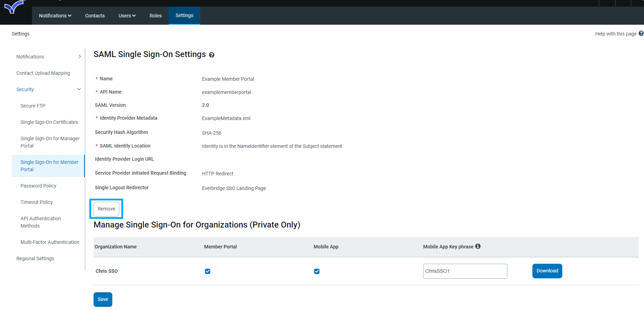Click the Identity Provider Login URL label

(x=124, y=159)
